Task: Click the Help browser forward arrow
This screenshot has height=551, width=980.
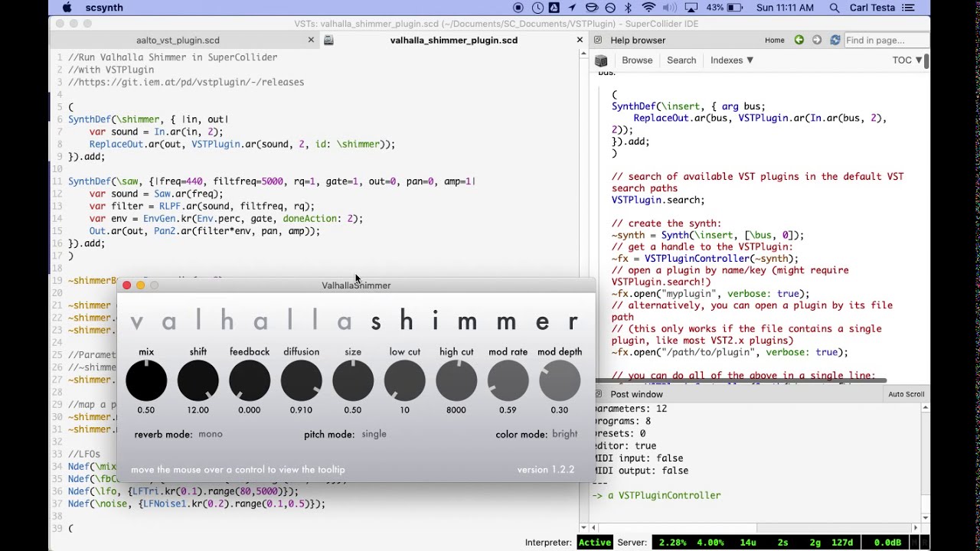Action: click(817, 40)
